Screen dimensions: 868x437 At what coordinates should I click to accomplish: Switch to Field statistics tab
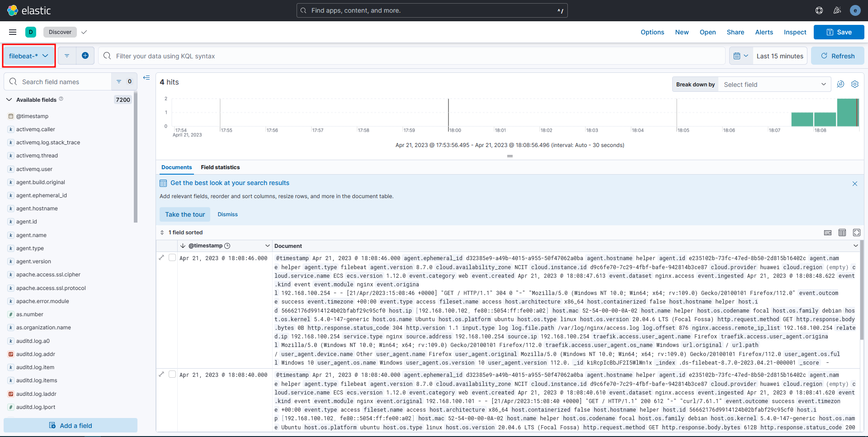click(x=220, y=167)
